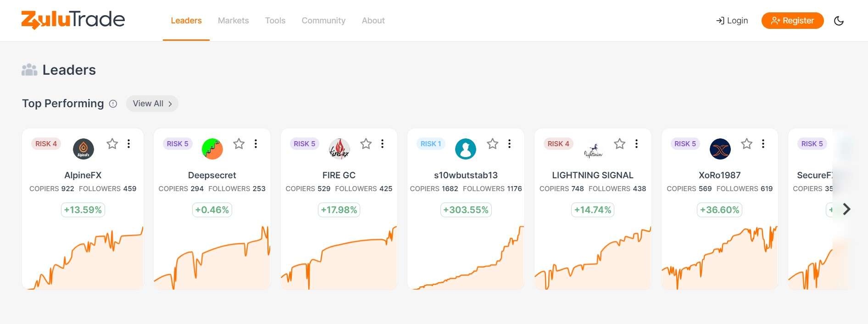Favorite LIGHTNING SIGNAL with the star icon
This screenshot has width=868, height=324.
click(x=620, y=144)
